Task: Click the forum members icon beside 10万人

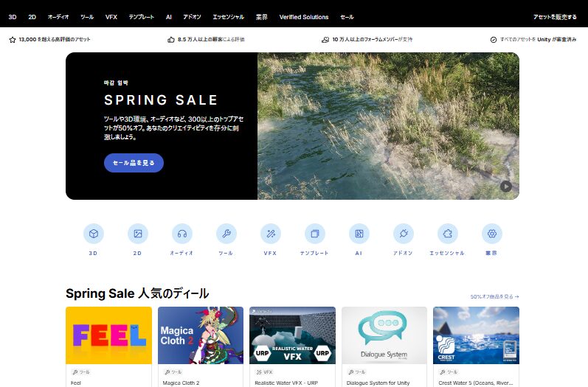Action: tap(325, 40)
